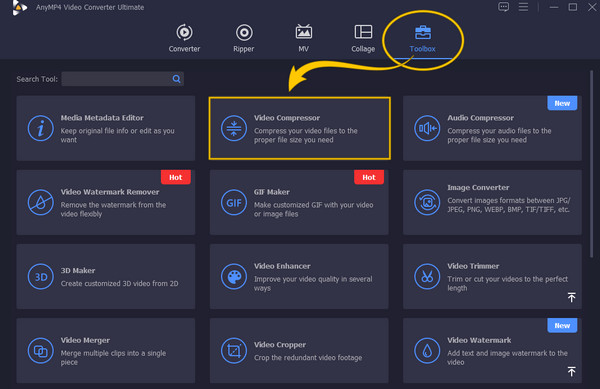Click the Video Merger icon
The width and height of the screenshot is (600, 389).
tap(41, 351)
